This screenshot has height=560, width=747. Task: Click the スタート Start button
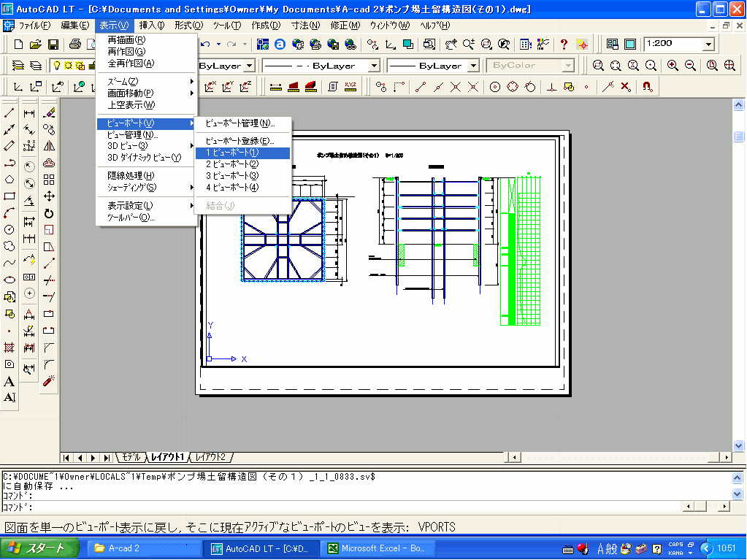39,548
